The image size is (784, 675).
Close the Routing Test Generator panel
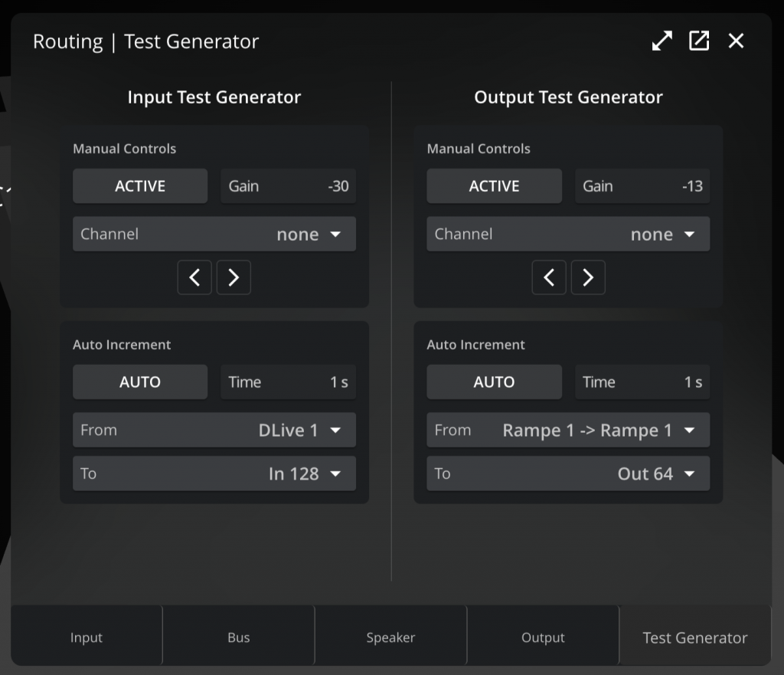[x=736, y=41]
